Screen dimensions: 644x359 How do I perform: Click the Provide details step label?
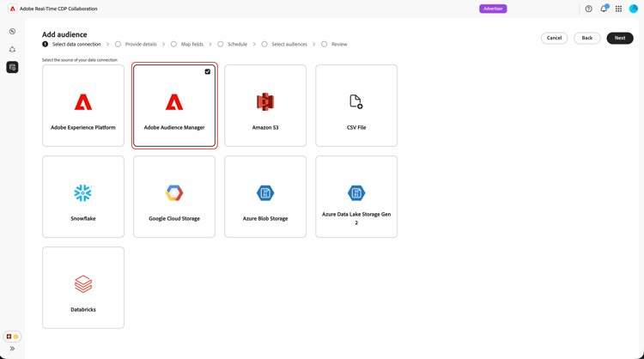[x=141, y=44]
